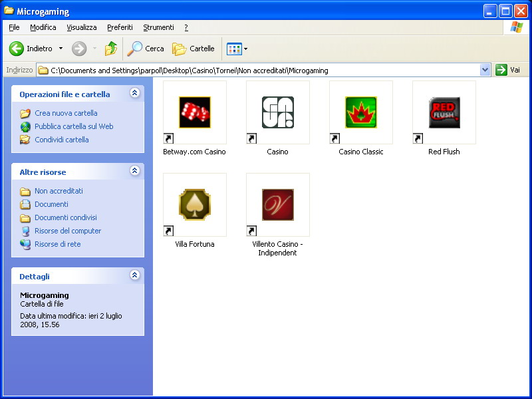This screenshot has width=532, height=399.
Task: Minimize the Microgaming window
Action: click(490, 11)
